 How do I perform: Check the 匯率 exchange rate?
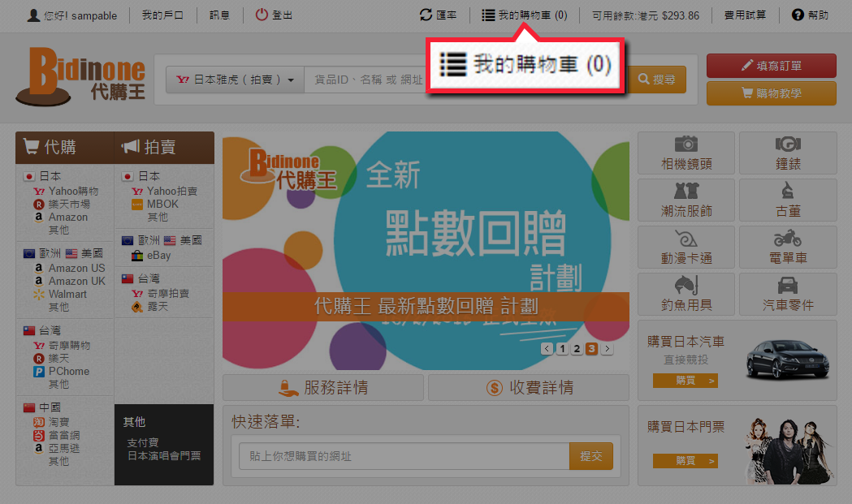click(438, 15)
